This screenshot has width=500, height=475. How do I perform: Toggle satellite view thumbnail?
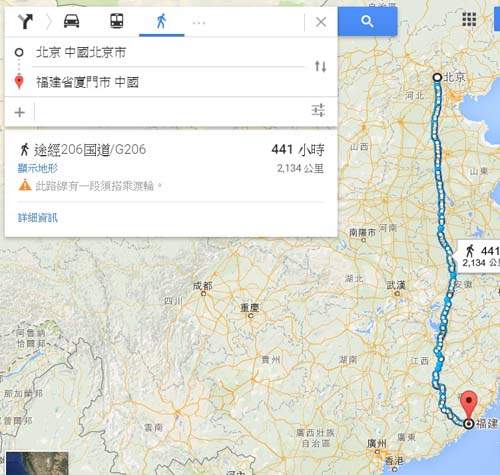[x=37, y=463]
